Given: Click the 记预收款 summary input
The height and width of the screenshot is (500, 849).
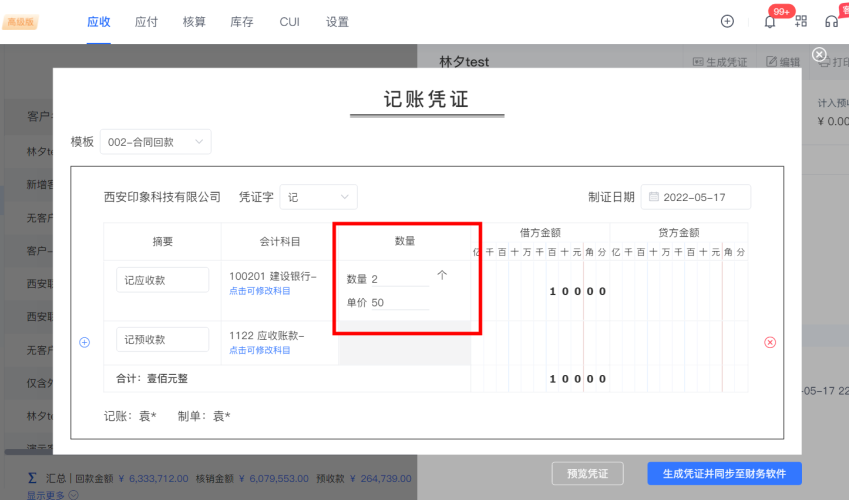Looking at the screenshot, I should [x=162, y=340].
